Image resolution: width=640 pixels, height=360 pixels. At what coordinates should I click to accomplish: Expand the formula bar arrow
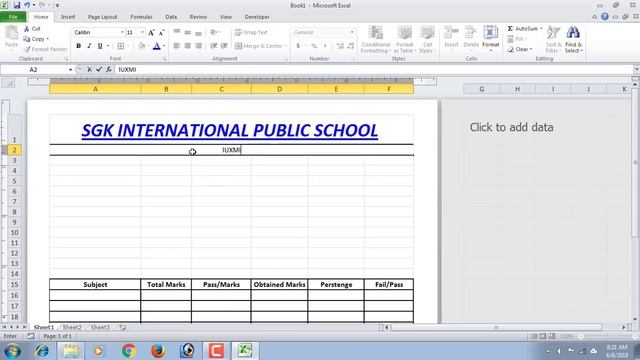(636, 69)
